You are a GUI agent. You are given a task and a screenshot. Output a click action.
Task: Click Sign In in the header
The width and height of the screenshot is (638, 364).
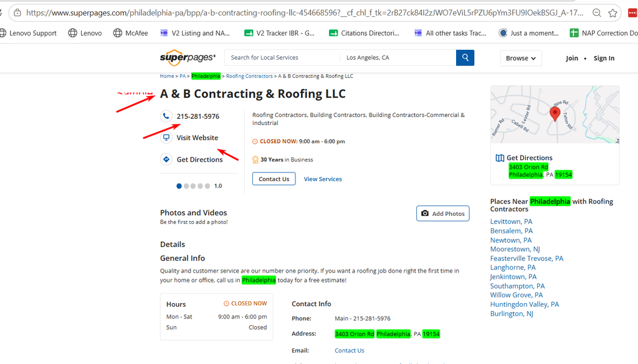click(604, 58)
